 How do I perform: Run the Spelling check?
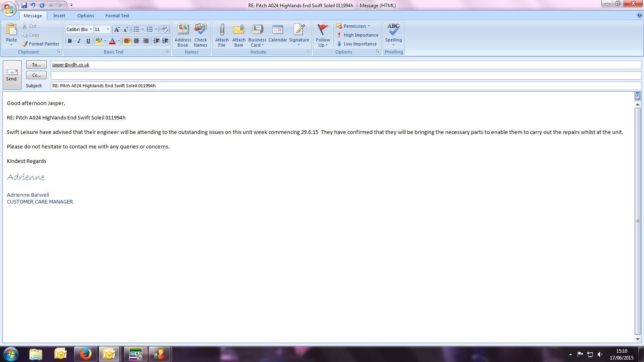(x=393, y=35)
